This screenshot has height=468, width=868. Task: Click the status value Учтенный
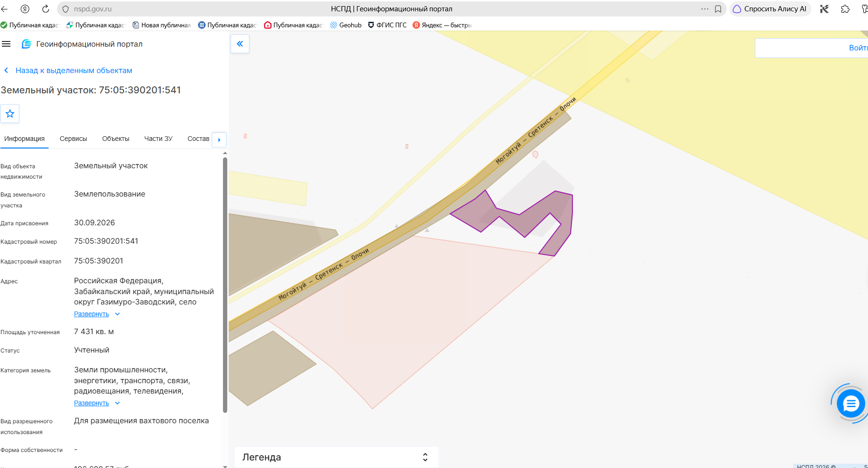click(91, 350)
